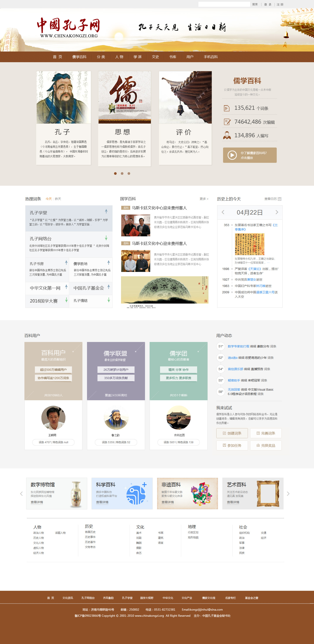The image size is (314, 644).
Task: Click the 135,621 个词条 document icon
Action: click(x=227, y=108)
